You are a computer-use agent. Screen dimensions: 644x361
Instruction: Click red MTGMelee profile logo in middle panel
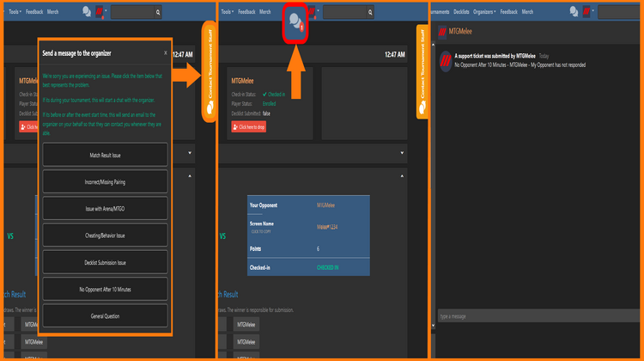[312, 11]
